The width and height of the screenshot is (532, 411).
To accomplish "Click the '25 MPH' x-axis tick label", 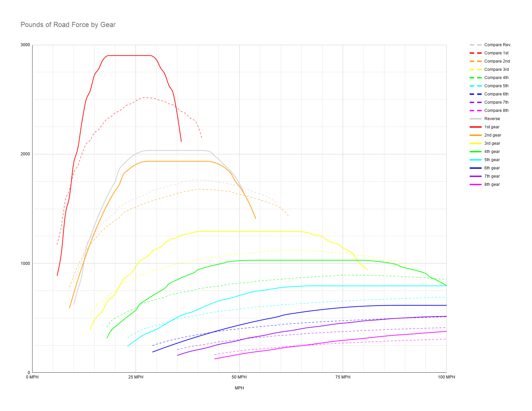I will [x=136, y=377].
